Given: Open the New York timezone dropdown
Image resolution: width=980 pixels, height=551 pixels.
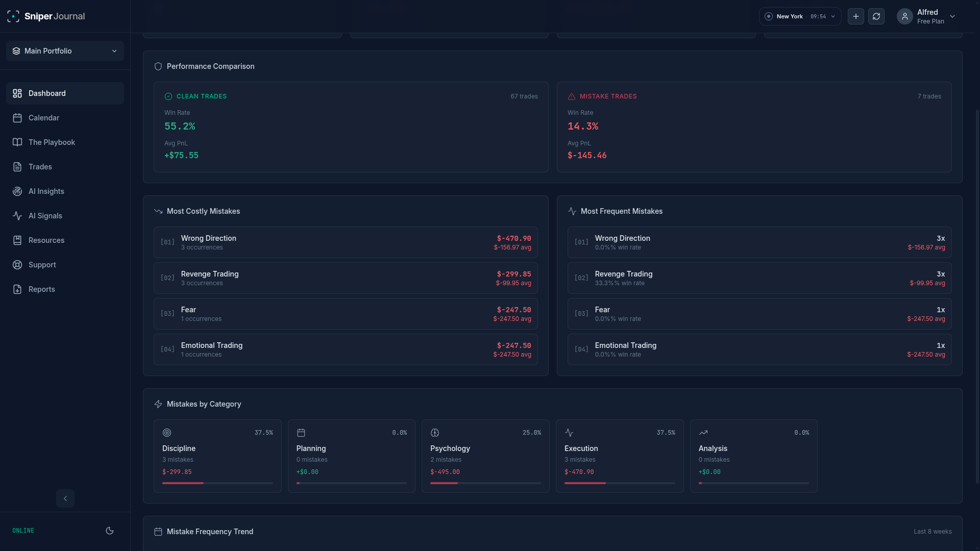Looking at the screenshot, I should click(800, 16).
